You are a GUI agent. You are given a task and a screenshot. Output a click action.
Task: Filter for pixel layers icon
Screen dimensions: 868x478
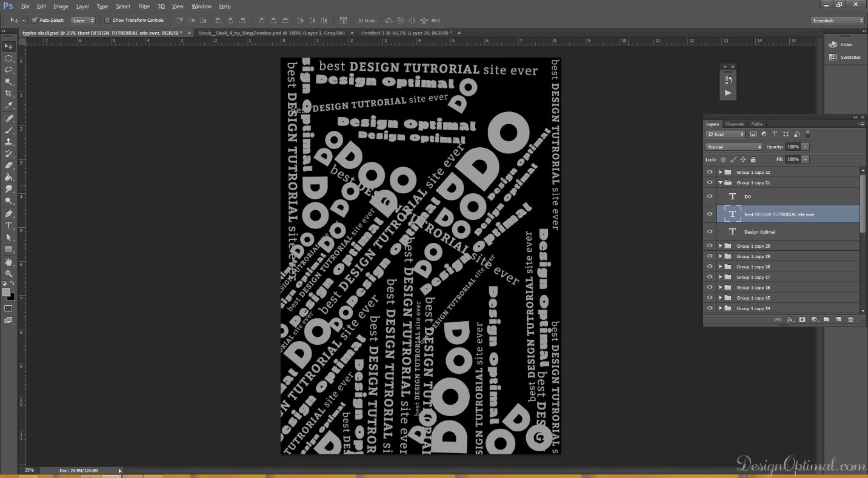(753, 134)
